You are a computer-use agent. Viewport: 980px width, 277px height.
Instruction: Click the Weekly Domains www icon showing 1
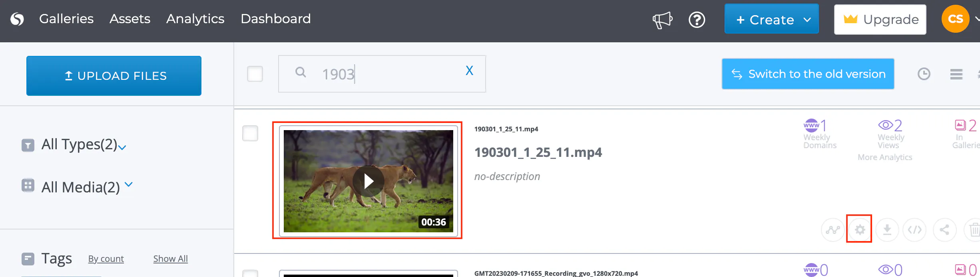pyautogui.click(x=811, y=125)
